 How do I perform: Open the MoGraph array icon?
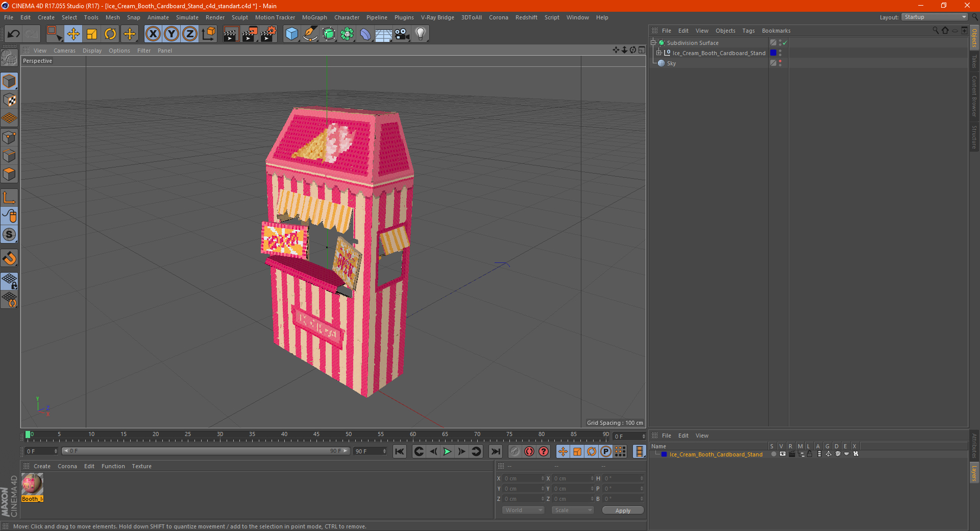(x=348, y=34)
